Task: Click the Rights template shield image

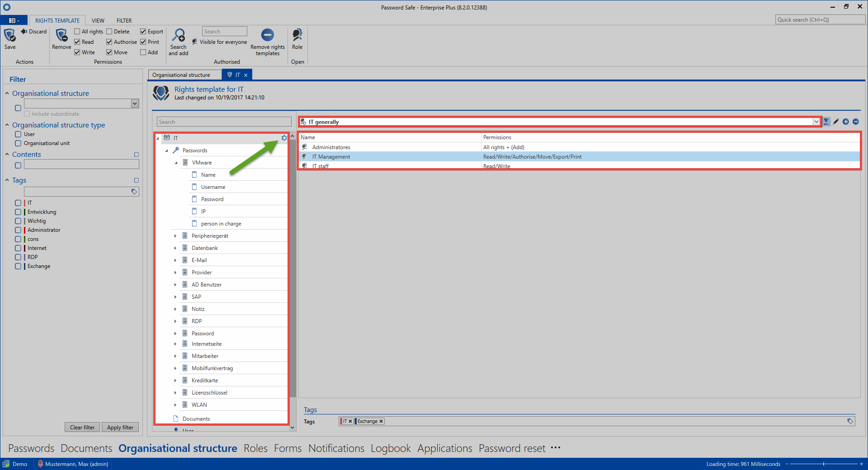Action: pos(161,93)
